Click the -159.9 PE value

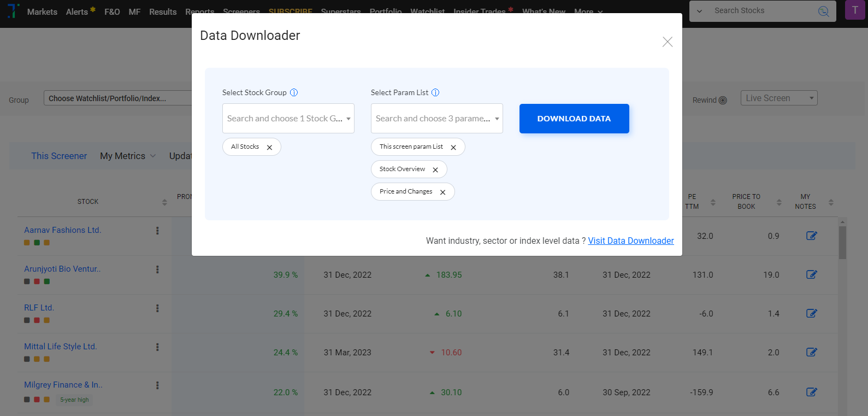701,392
